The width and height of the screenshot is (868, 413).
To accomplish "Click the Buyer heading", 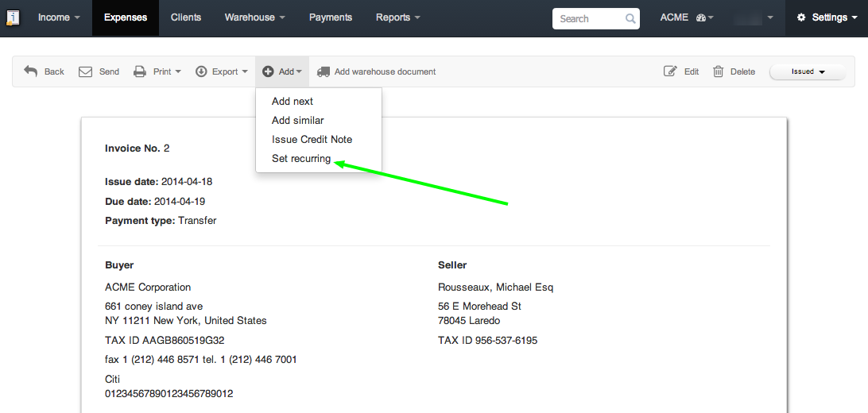I will 119,265.
